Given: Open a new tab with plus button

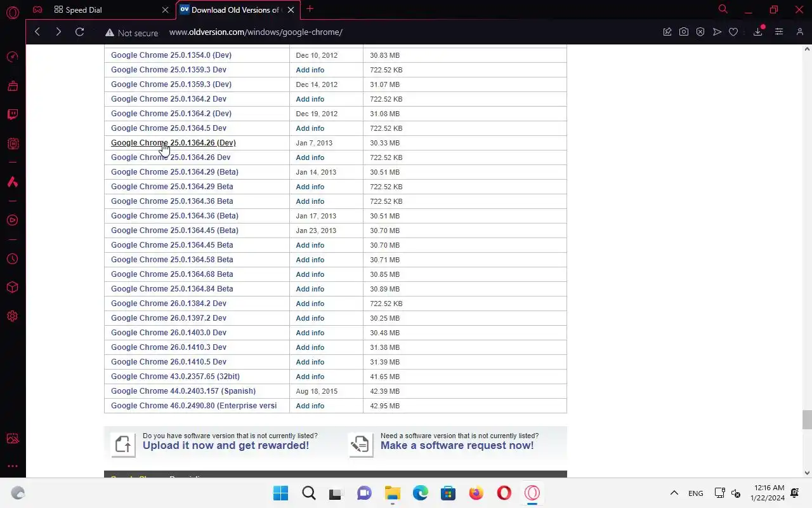Looking at the screenshot, I should click(310, 9).
